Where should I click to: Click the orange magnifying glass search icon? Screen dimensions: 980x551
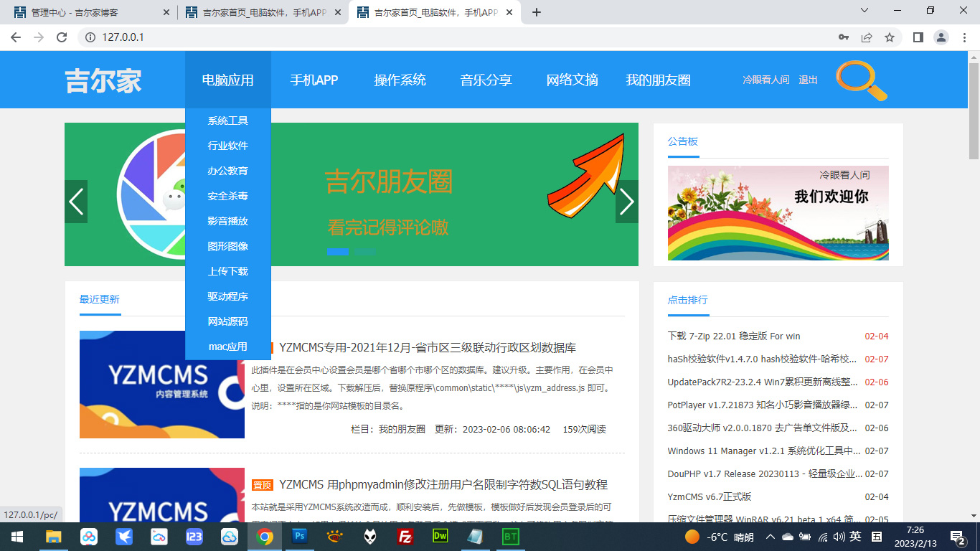[x=861, y=80]
